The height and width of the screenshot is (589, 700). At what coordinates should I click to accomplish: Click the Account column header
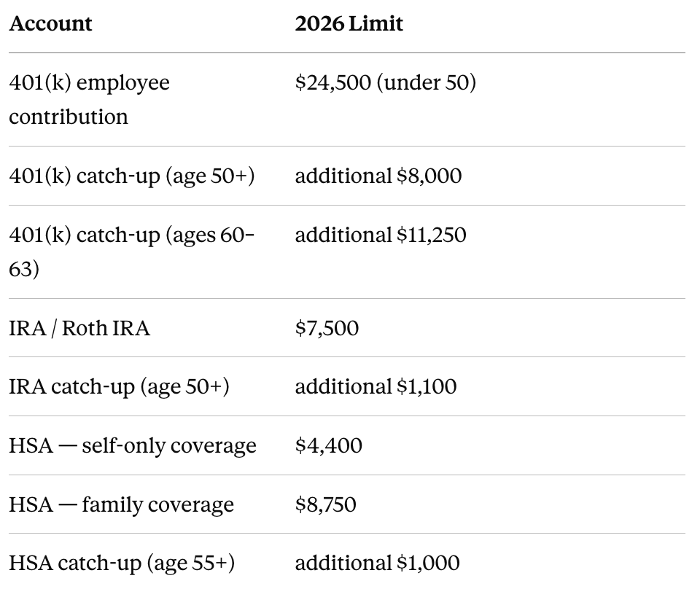pyautogui.click(x=50, y=23)
